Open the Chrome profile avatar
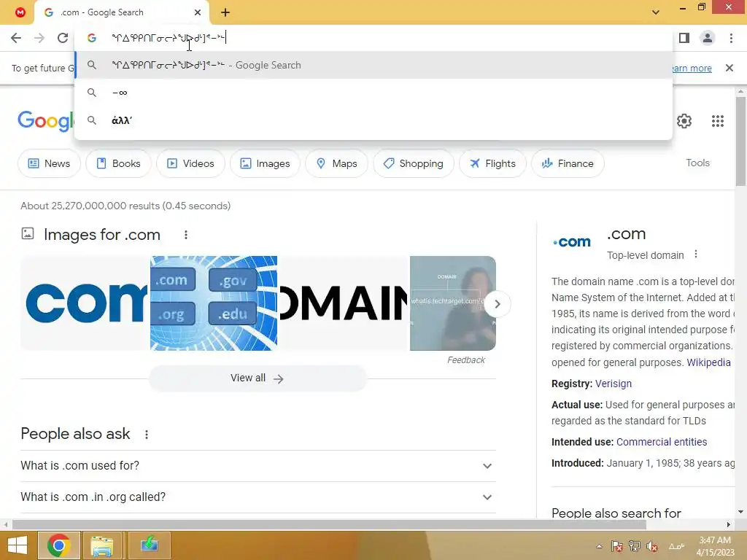 click(708, 38)
